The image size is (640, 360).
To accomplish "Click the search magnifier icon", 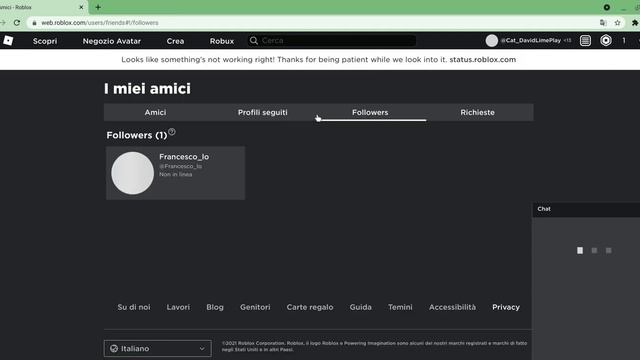I will 254,40.
